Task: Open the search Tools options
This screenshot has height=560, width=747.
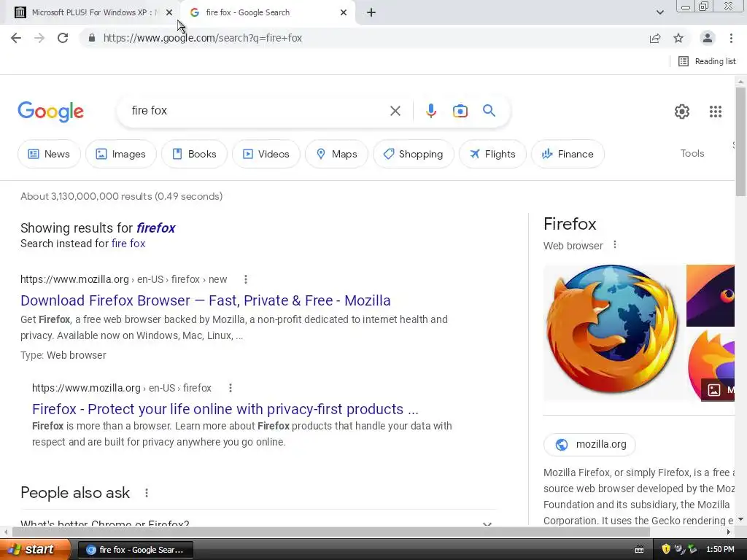Action: 692,153
